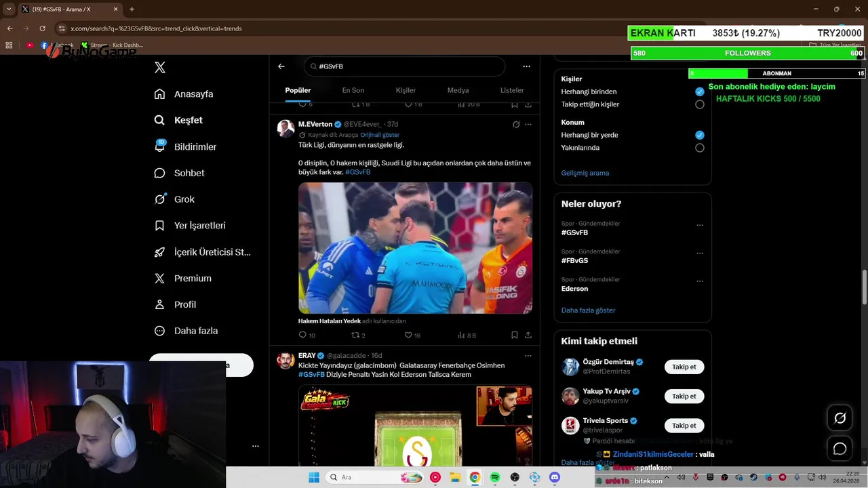
Task: Reply to M.EVerton post (10 replies)
Action: (x=307, y=335)
